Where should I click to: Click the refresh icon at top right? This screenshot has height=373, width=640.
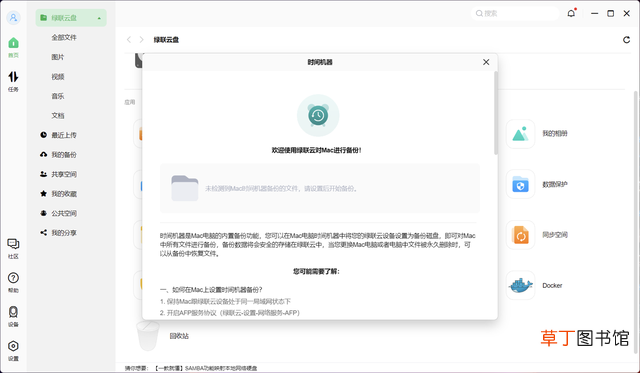click(627, 40)
